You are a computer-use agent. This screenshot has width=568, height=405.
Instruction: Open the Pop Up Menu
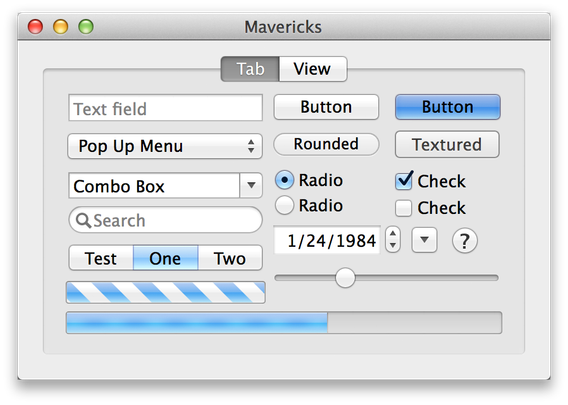click(x=165, y=146)
